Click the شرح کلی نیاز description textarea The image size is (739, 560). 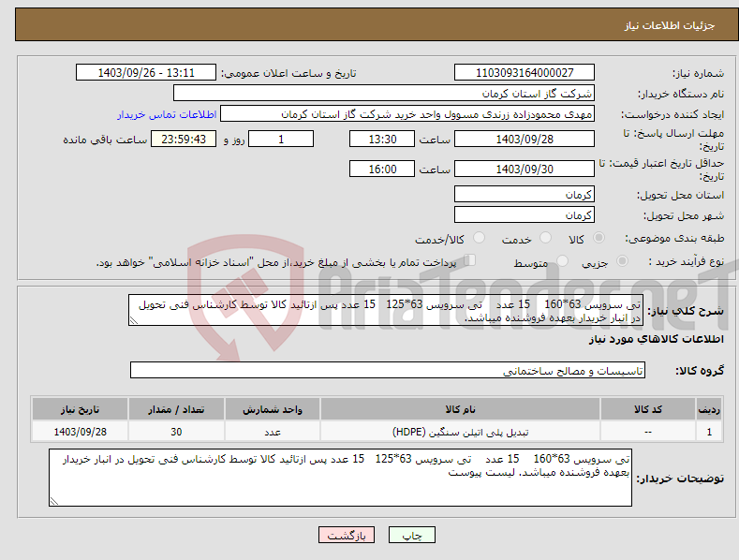coord(386,310)
